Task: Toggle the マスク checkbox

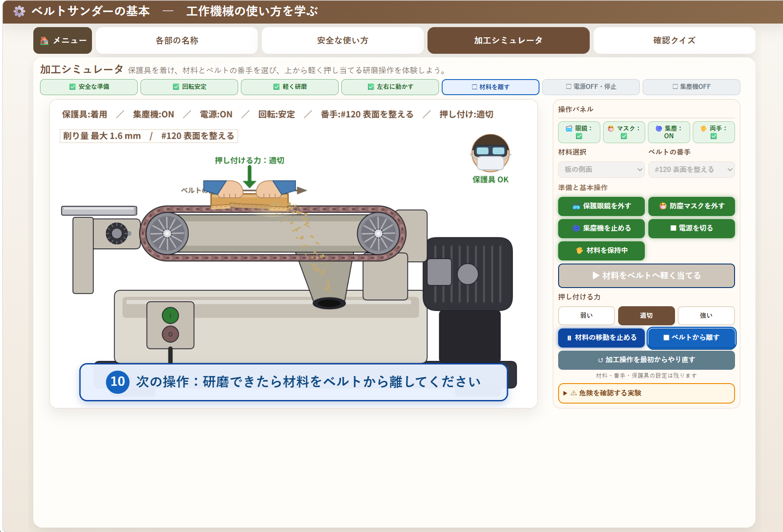Action: [624, 136]
